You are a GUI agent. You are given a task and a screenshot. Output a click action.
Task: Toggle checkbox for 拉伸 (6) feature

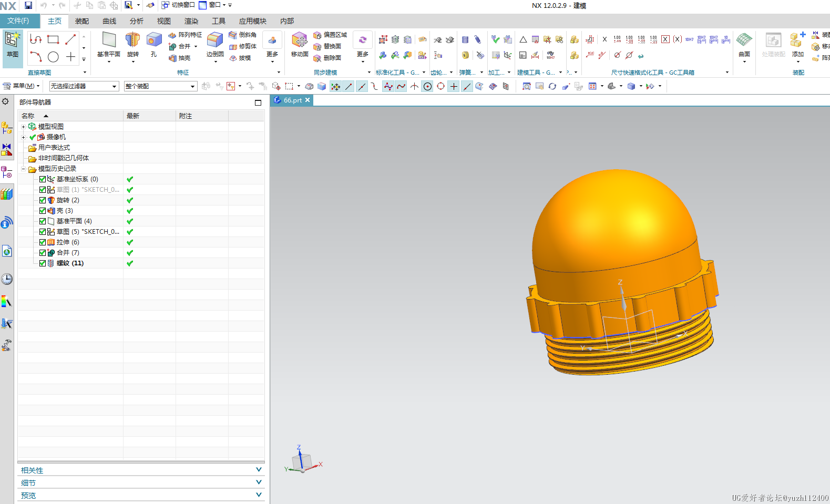pyautogui.click(x=43, y=242)
